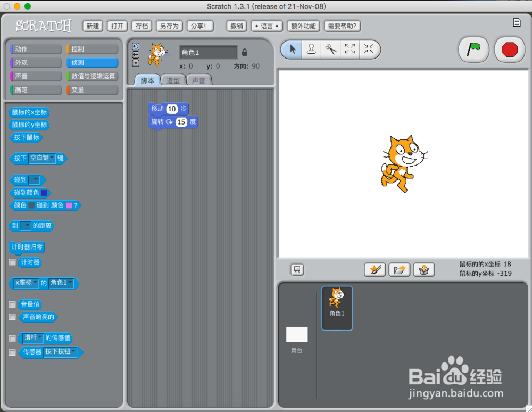Click the blue swatch in 碰到颜色 block
The image size is (532, 412).
(44, 193)
